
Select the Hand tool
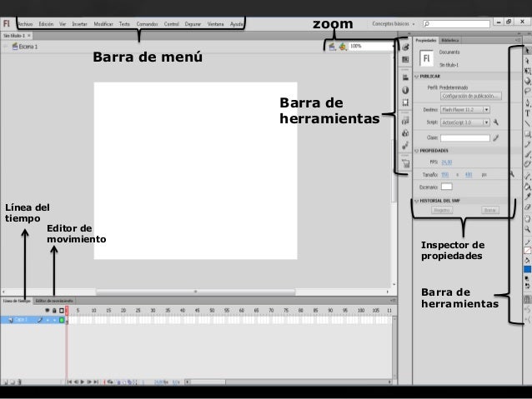click(527, 218)
